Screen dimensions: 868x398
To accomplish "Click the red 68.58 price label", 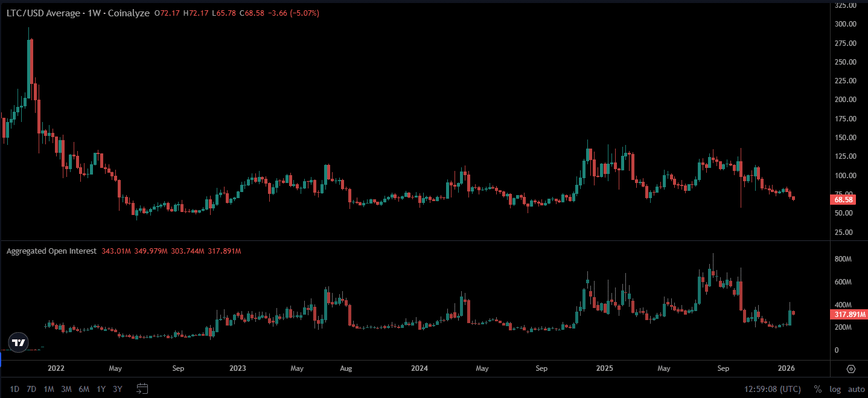I will [x=844, y=199].
